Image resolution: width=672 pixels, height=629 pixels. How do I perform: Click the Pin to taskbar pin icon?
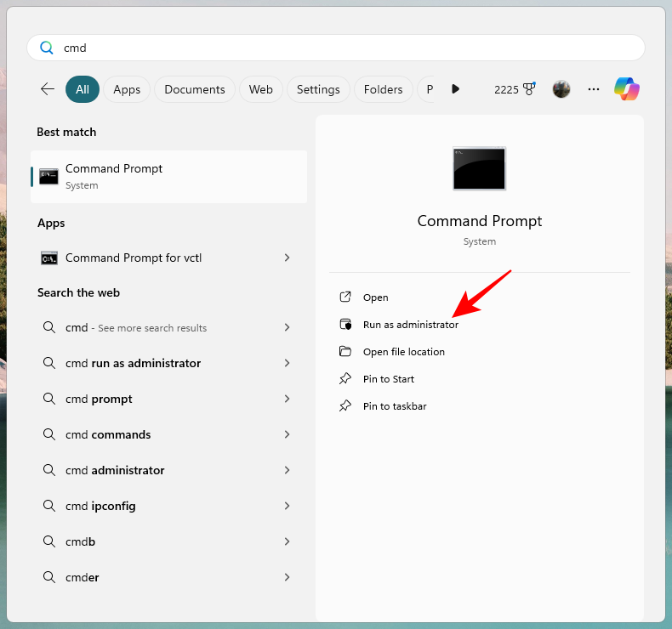(345, 405)
